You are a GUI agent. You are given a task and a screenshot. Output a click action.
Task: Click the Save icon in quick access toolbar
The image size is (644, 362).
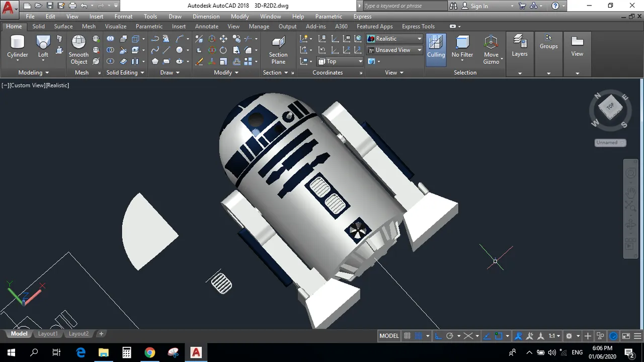pos(50,6)
